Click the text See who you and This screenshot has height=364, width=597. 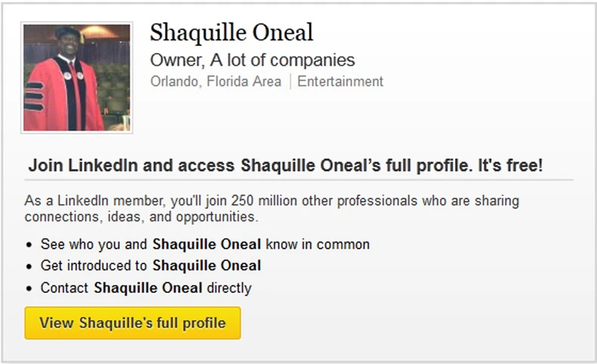click(94, 245)
